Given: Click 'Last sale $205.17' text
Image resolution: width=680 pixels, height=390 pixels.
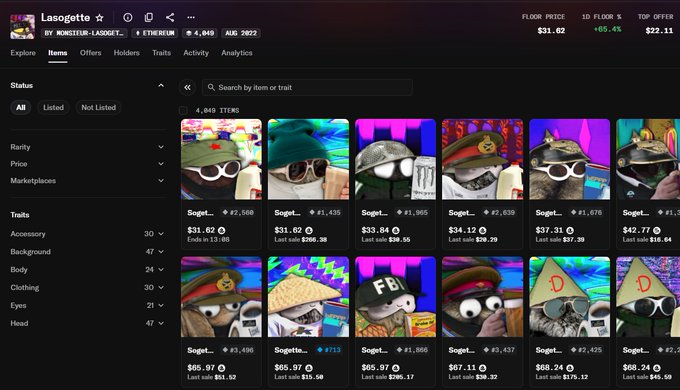Looking at the screenshot, I should [388, 377].
